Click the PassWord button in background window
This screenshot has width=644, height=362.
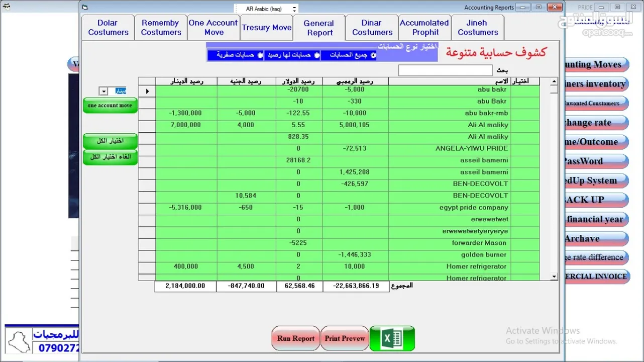[x=596, y=161]
